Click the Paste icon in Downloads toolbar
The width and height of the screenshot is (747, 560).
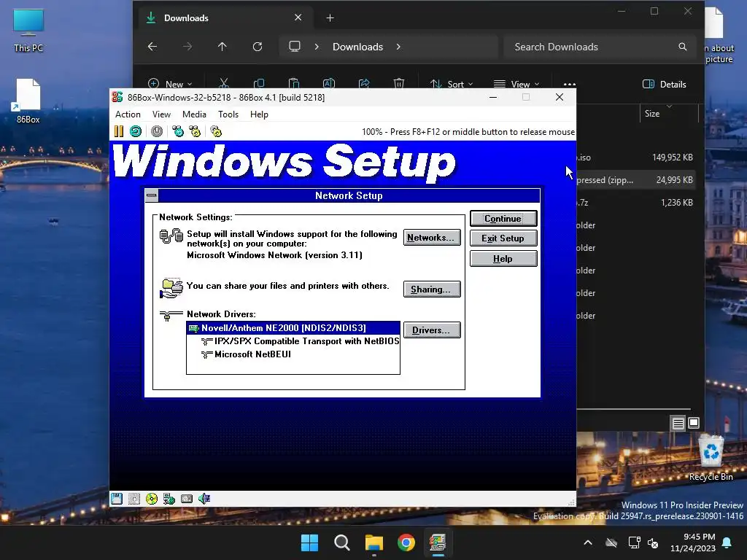coord(294,84)
